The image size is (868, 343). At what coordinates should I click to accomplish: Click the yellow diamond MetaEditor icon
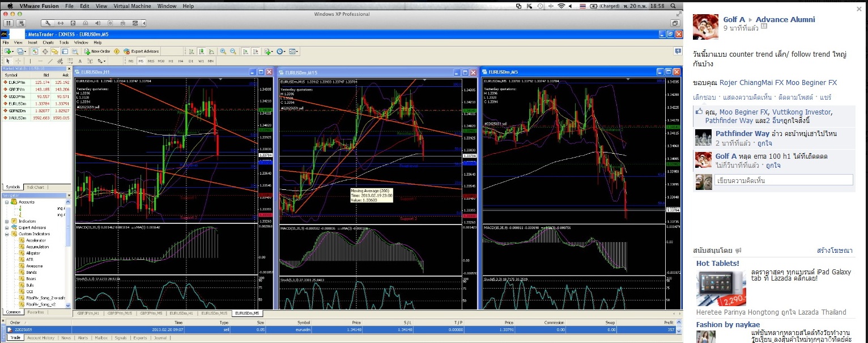pos(117,51)
